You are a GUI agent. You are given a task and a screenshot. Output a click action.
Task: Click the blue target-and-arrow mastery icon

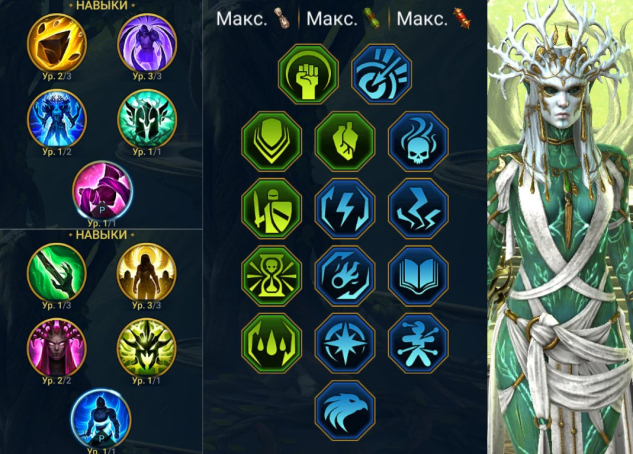click(381, 75)
